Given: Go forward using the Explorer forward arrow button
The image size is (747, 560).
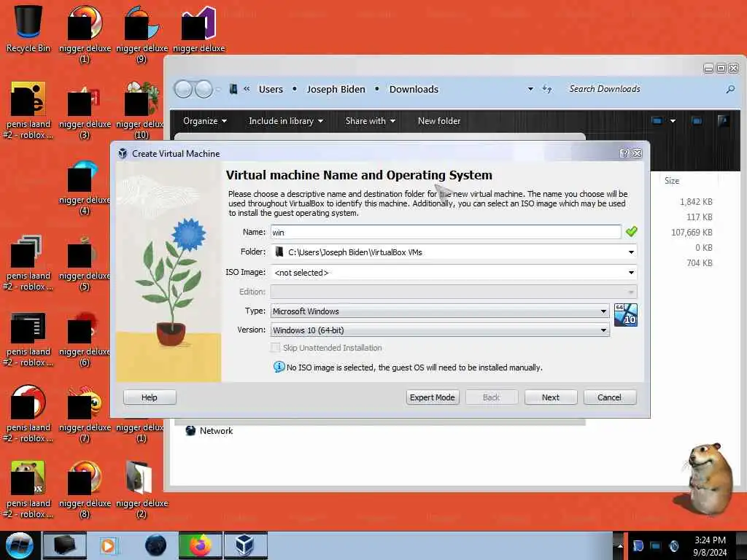Looking at the screenshot, I should click(x=204, y=89).
